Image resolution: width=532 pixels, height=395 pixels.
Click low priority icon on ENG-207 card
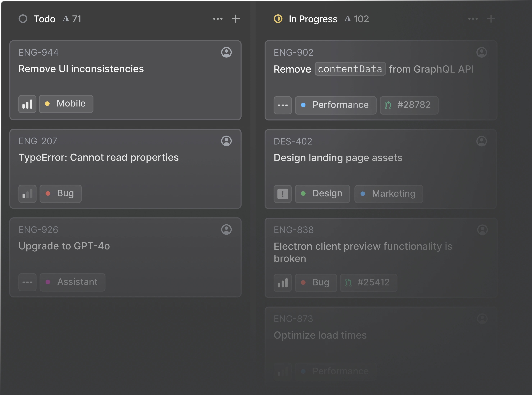27,194
